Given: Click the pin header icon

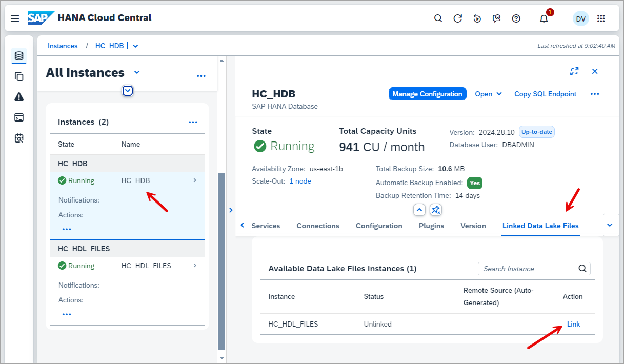Looking at the screenshot, I should [436, 210].
